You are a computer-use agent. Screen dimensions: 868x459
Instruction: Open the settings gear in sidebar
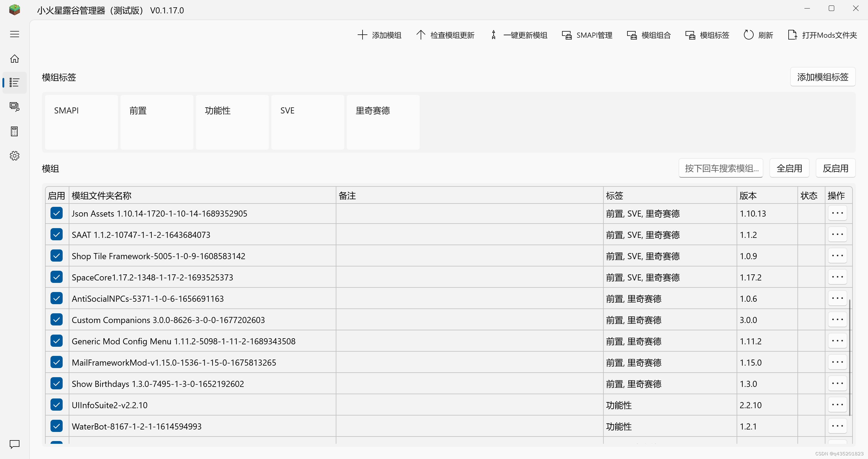[x=15, y=156]
